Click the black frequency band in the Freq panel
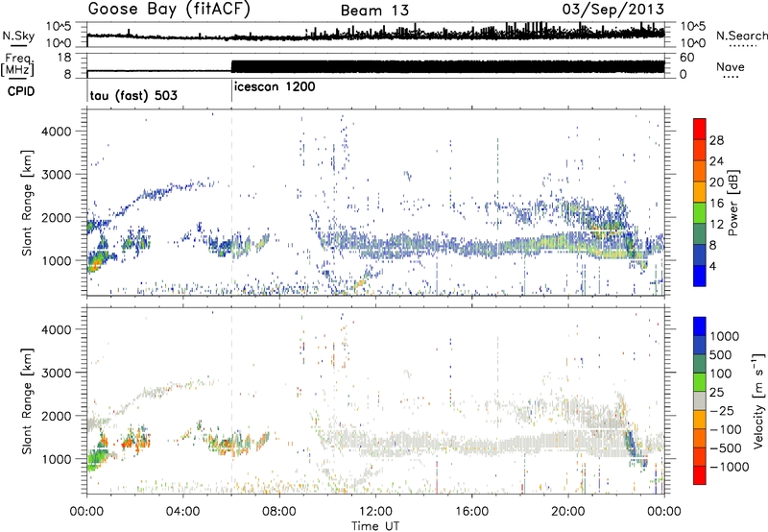Viewport: 768px width, 532px height. pyautogui.click(x=447, y=67)
